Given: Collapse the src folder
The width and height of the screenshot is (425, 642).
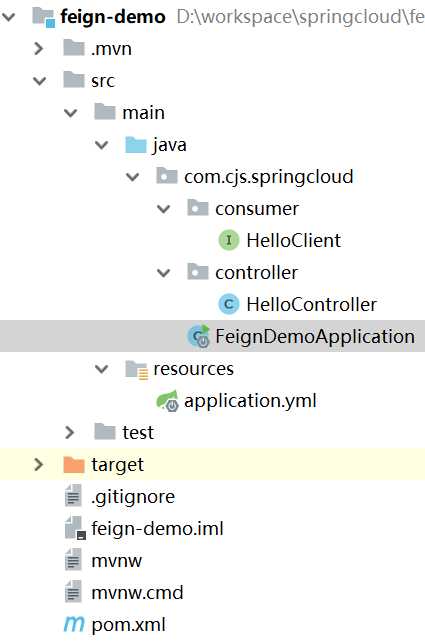Looking at the screenshot, I should [39, 81].
